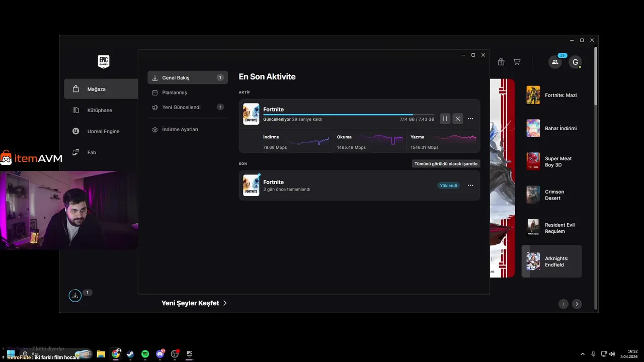Click next carousel arrow button
644x362 pixels.
click(577, 304)
